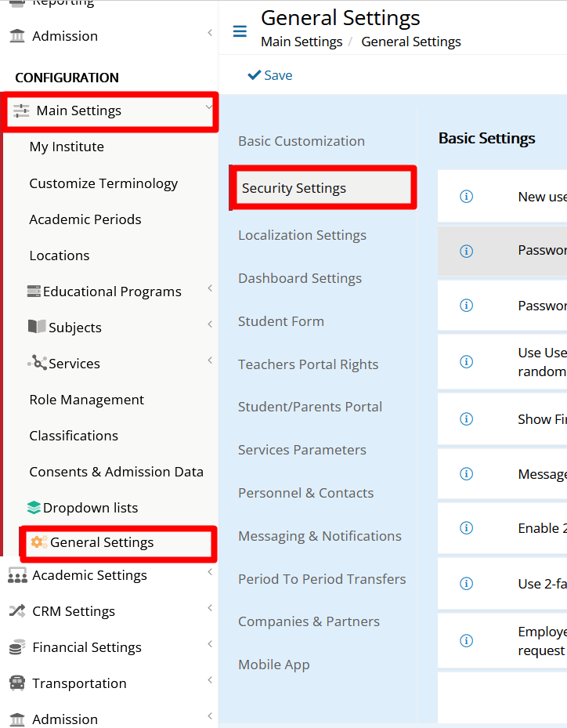Click the General Settings gear icon
Screen dimensions: 567x728
(39, 541)
